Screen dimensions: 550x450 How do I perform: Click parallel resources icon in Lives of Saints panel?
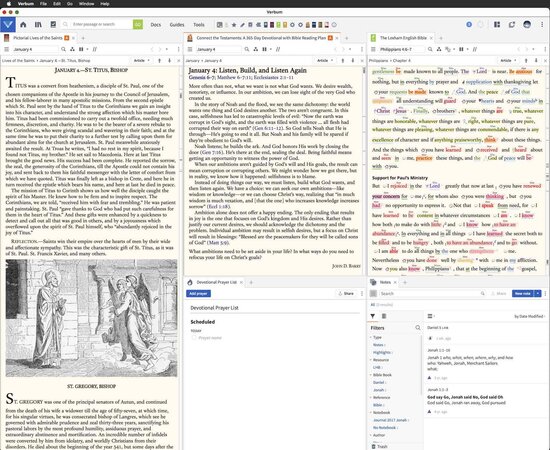click(94, 49)
